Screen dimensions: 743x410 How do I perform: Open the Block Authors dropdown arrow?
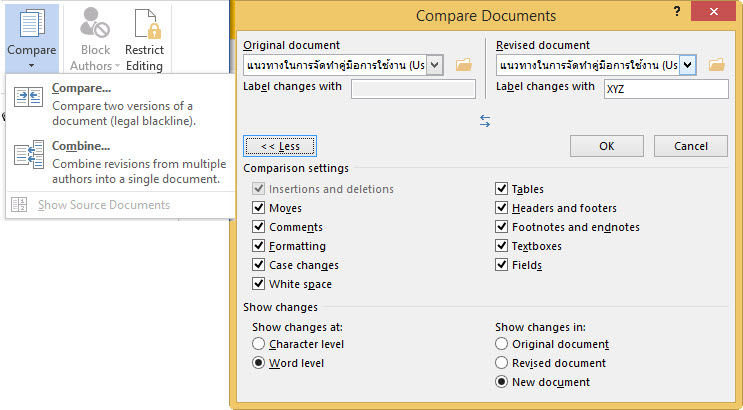[116, 66]
